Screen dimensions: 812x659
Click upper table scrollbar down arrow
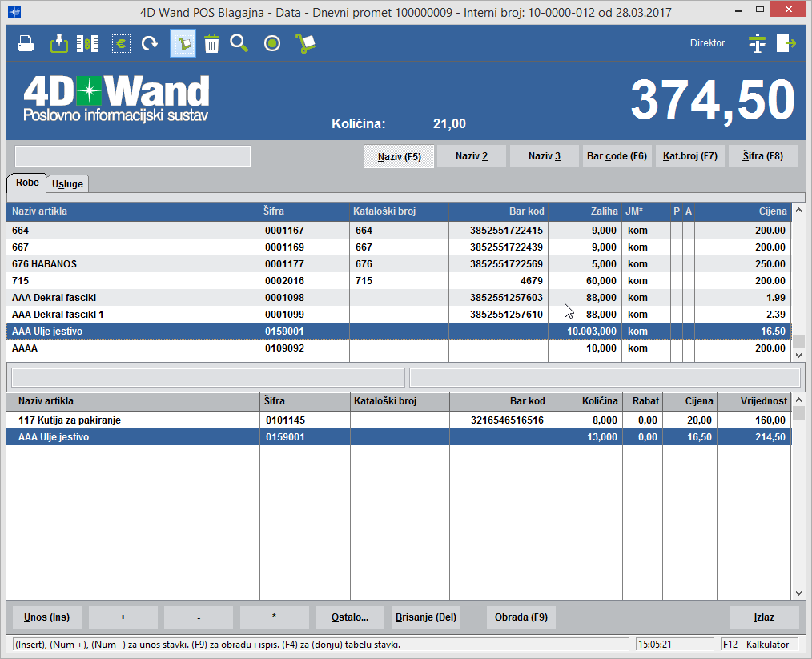point(798,356)
